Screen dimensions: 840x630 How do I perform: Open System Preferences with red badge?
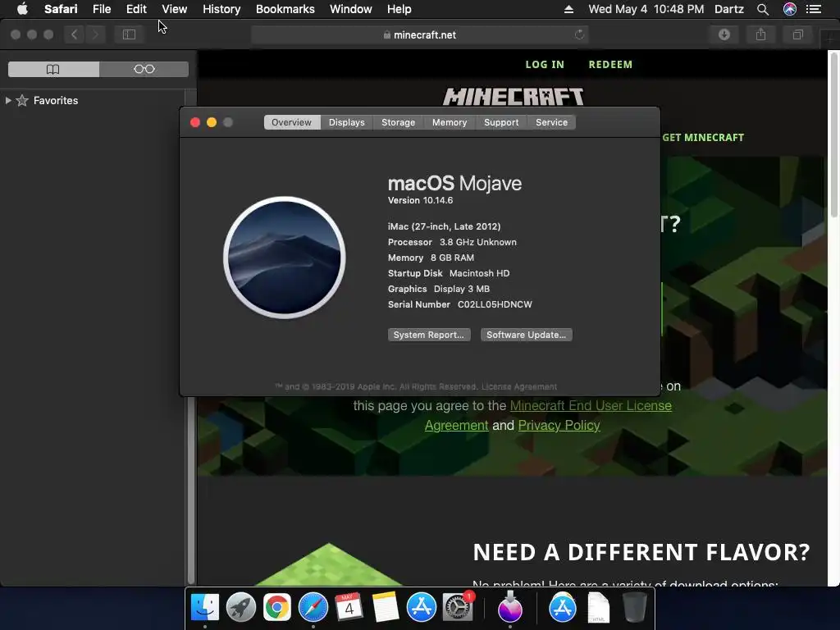click(x=458, y=608)
